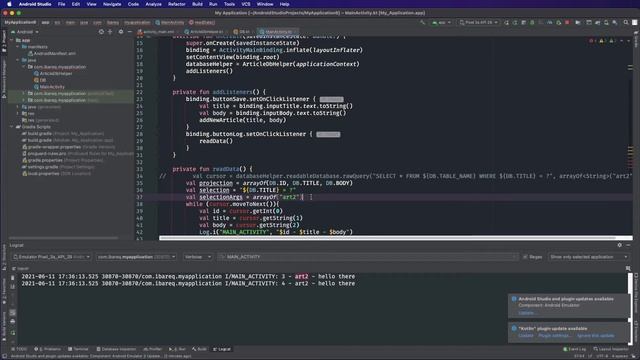Open Project panel gear options
640x360 pixels.
[x=120, y=32]
